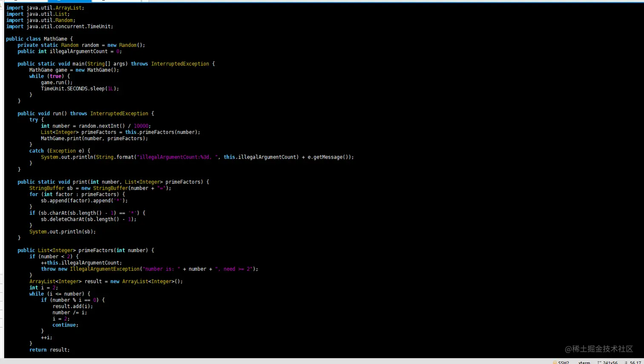The height and width of the screenshot is (364, 644).
Task: Click the 'while (true) {' line
Action: (x=49, y=76)
